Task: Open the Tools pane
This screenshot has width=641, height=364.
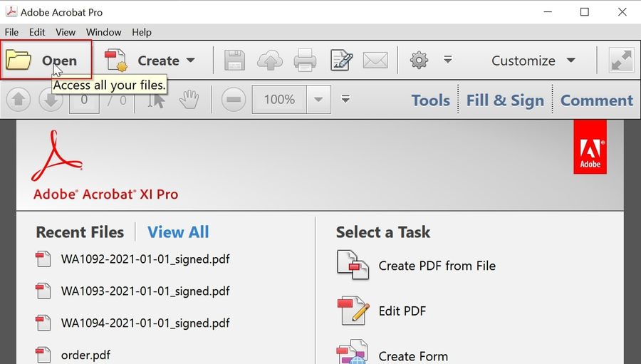Action: click(x=430, y=100)
